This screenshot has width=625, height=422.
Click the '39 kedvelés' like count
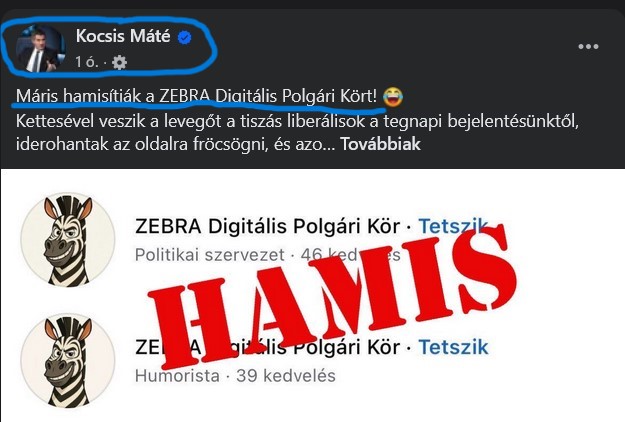(x=286, y=376)
